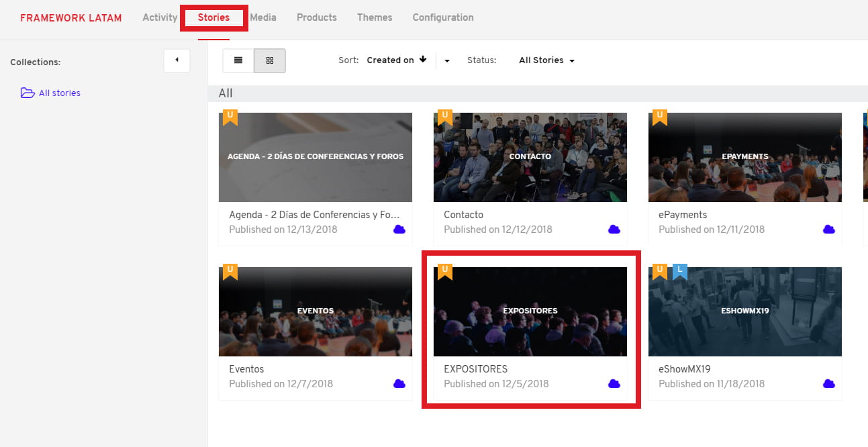The image size is (868, 447).
Task: Click the FRAMEWORK LATAM brand link
Action: (x=71, y=18)
